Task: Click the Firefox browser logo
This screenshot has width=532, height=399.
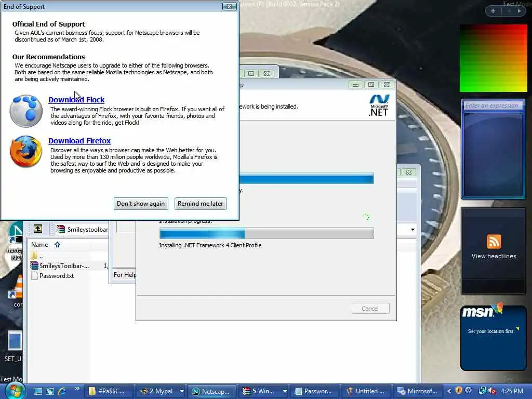Action: 26,151
